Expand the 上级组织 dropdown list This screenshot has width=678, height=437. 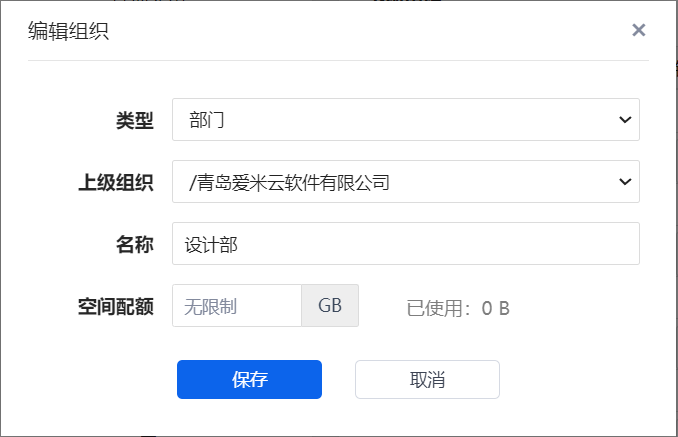point(406,182)
